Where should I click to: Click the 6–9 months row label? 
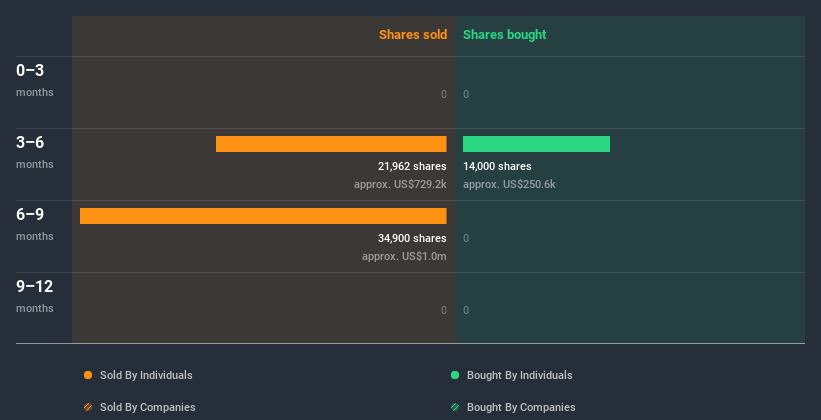35,224
